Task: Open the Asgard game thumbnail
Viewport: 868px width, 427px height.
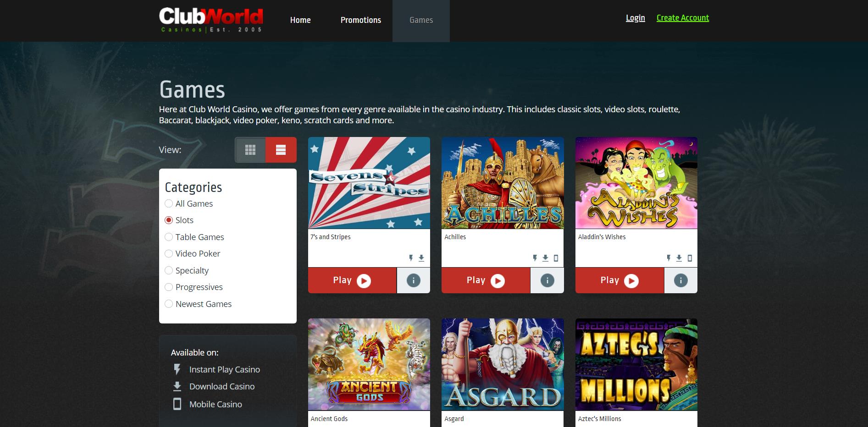Action: pos(503,364)
